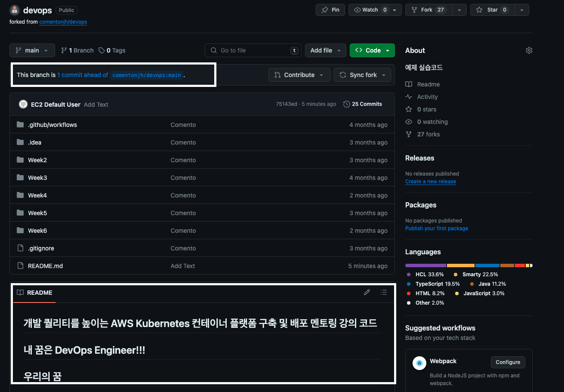The width and height of the screenshot is (564, 392).
Task: Click the Pin button
Action: tap(330, 10)
